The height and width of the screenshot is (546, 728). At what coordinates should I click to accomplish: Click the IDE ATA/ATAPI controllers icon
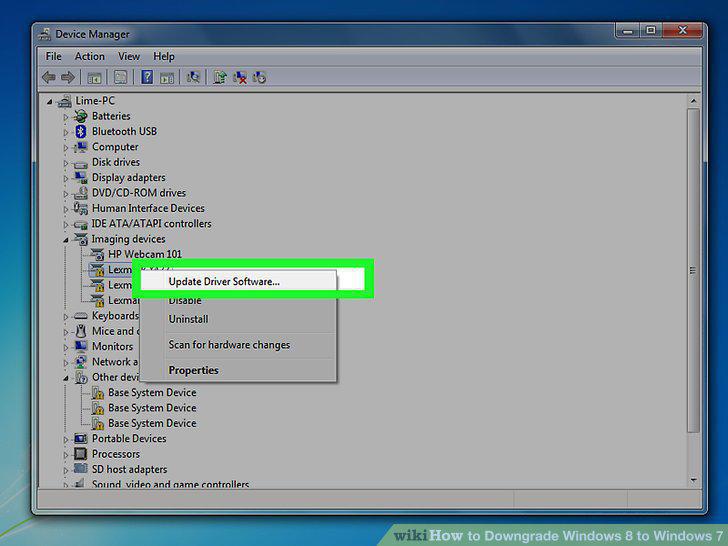click(x=80, y=224)
